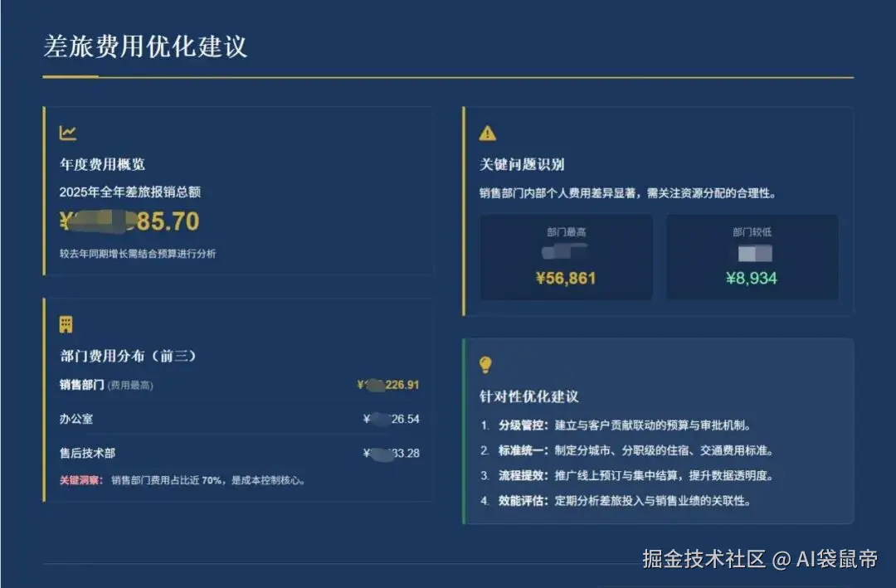Click the green accent bar of 针对性优化建议 card
This screenshot has width=896, height=588.
click(x=466, y=430)
